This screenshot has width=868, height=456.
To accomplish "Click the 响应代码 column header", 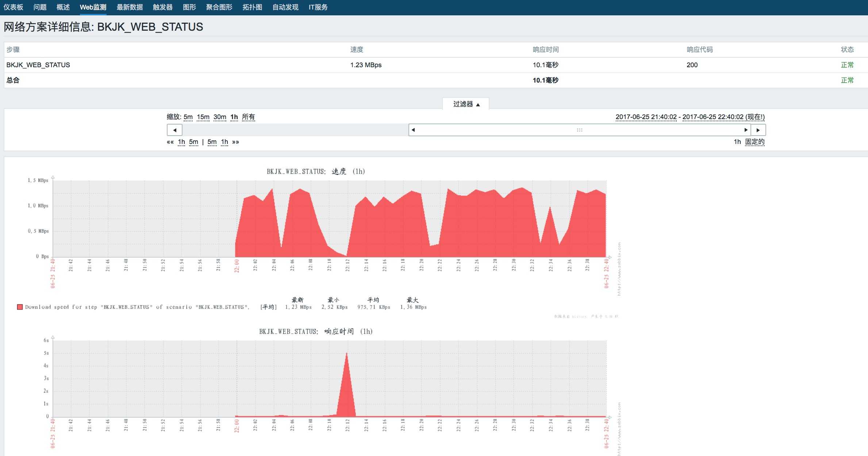I will [700, 50].
